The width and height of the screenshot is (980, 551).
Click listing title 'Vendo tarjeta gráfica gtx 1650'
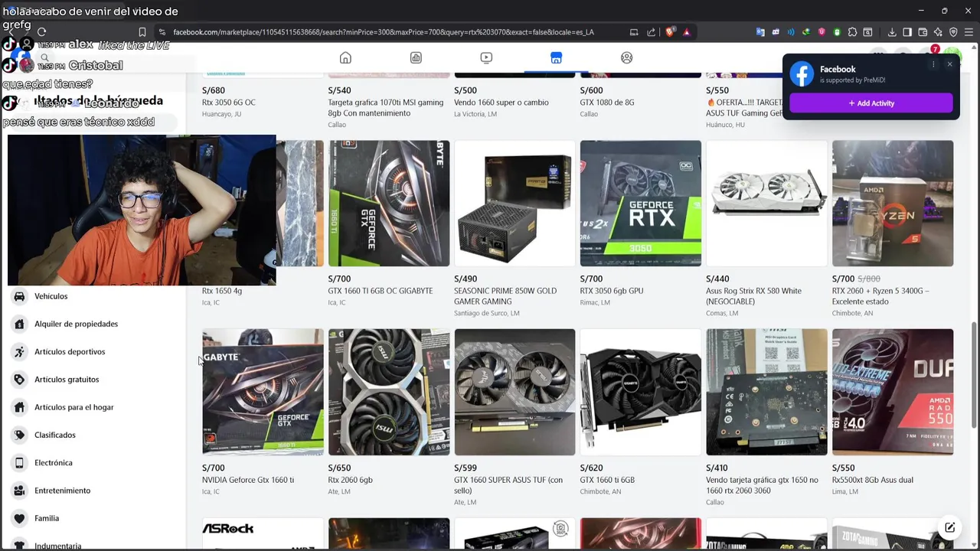762,485
